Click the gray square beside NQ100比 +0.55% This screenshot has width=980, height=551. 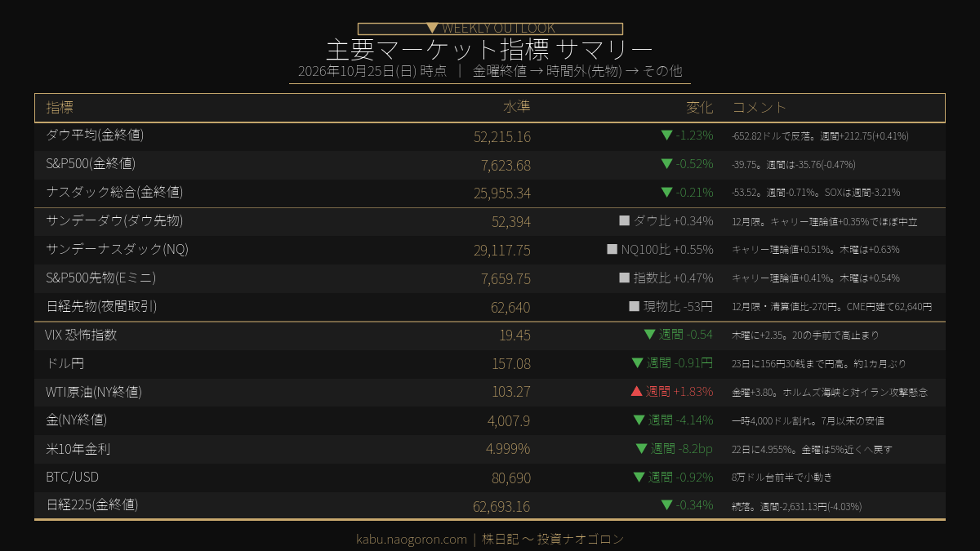pyautogui.click(x=612, y=249)
